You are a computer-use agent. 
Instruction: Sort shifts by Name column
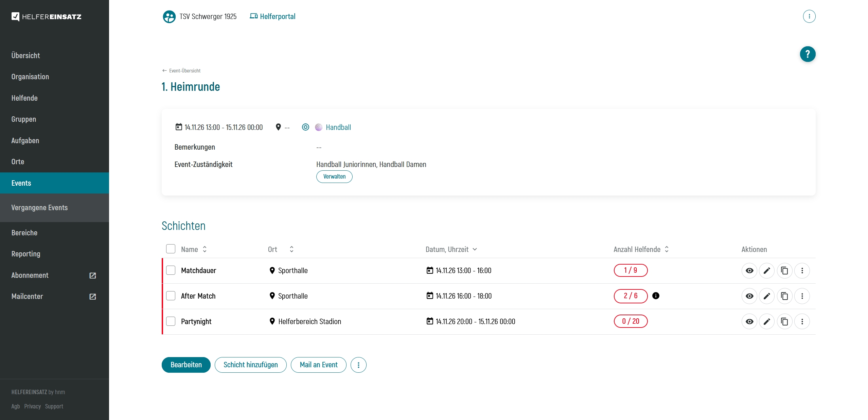point(205,249)
